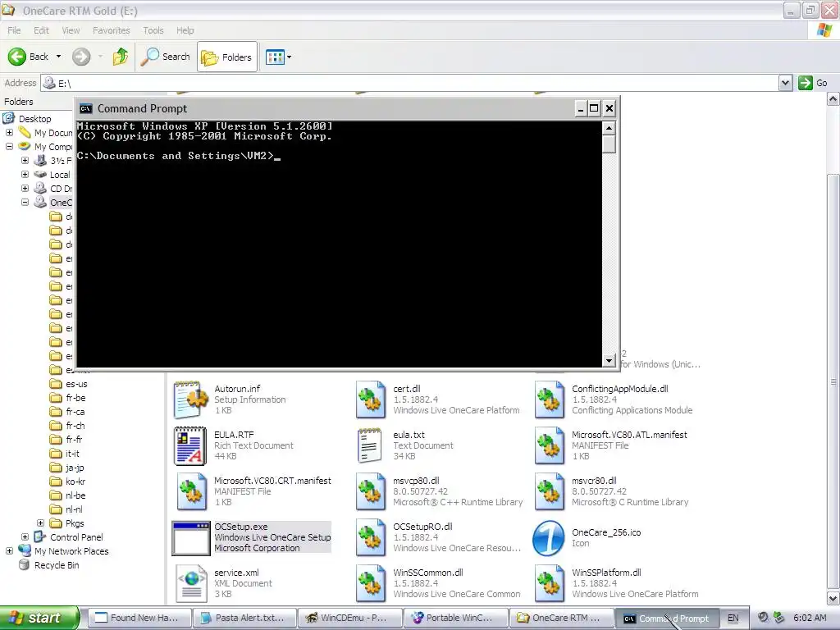Switch to Found New Hardware taskbar button
The height and width of the screenshot is (630, 840).
[138, 619]
